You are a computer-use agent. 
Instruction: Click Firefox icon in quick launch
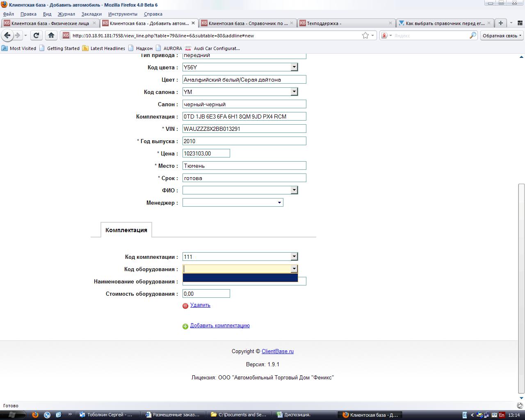click(x=35, y=415)
